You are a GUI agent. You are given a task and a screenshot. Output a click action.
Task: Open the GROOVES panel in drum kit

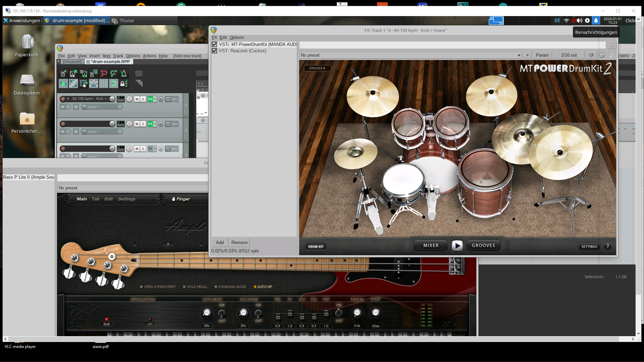click(x=483, y=246)
